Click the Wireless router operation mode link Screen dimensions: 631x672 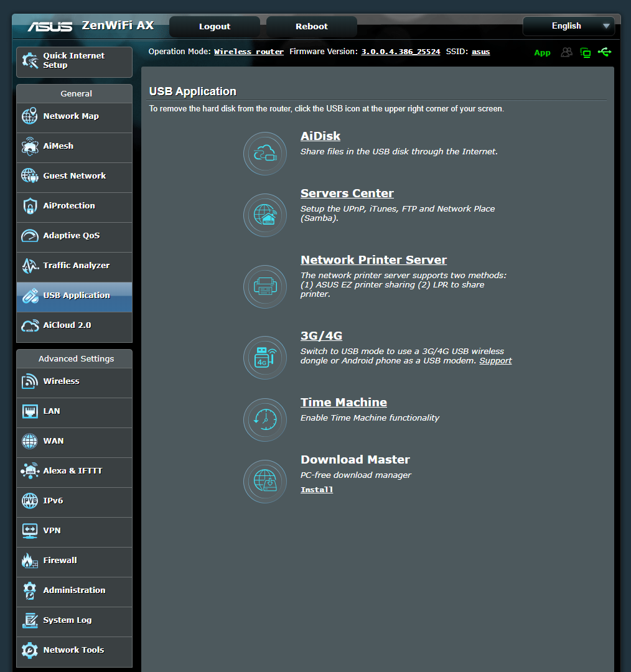[x=249, y=52]
